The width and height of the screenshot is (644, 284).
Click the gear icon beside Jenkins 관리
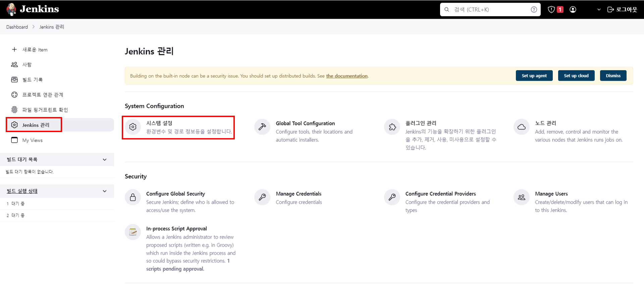(x=14, y=125)
